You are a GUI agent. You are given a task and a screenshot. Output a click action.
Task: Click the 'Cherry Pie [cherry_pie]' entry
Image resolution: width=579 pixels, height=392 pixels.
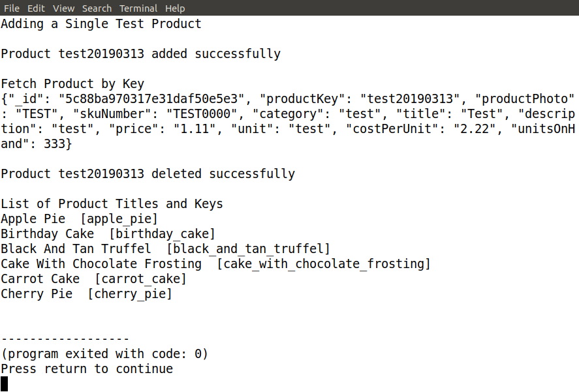coord(86,294)
